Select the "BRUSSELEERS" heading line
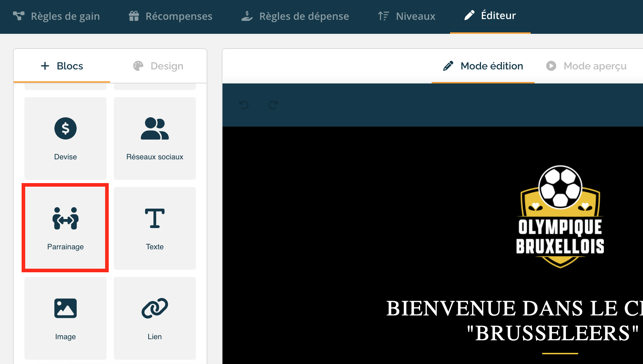 point(553,333)
